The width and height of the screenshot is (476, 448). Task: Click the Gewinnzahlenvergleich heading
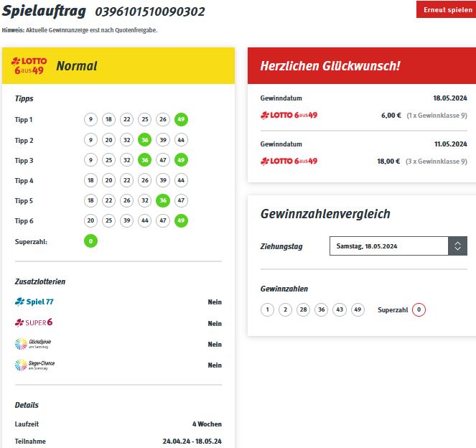[325, 214]
